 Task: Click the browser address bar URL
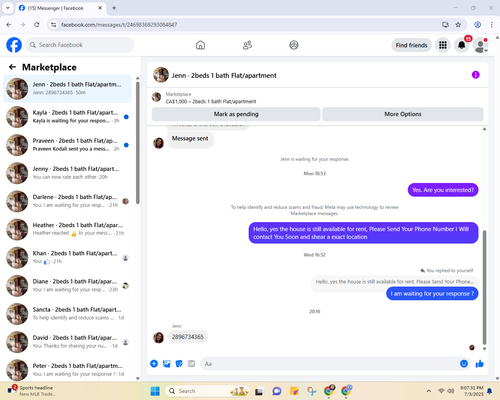click(119, 25)
